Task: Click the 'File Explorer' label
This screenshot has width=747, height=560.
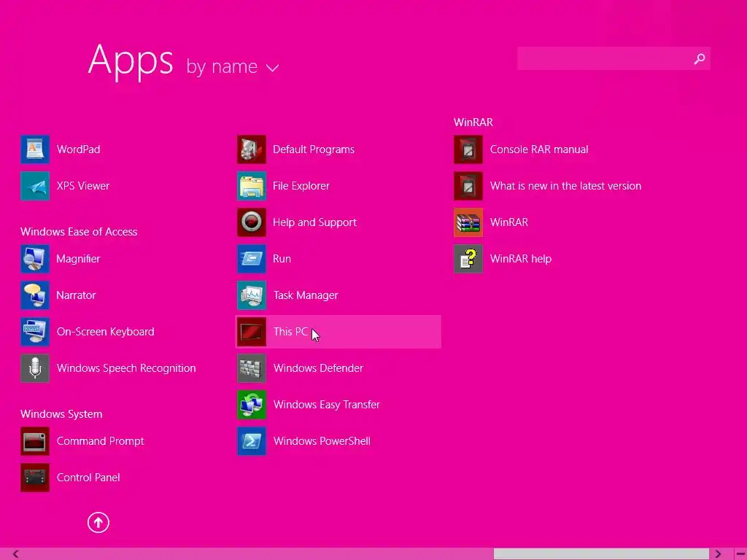Action: [301, 186]
